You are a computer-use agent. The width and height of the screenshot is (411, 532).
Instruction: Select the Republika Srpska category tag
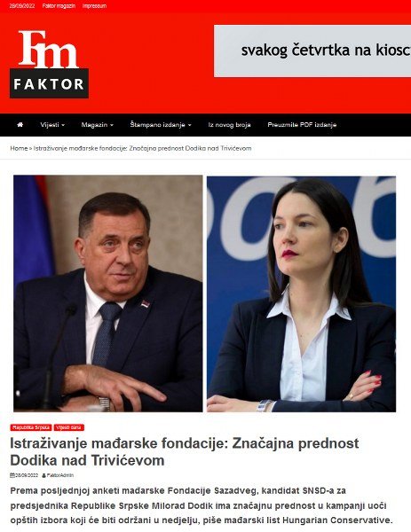[x=31, y=427]
